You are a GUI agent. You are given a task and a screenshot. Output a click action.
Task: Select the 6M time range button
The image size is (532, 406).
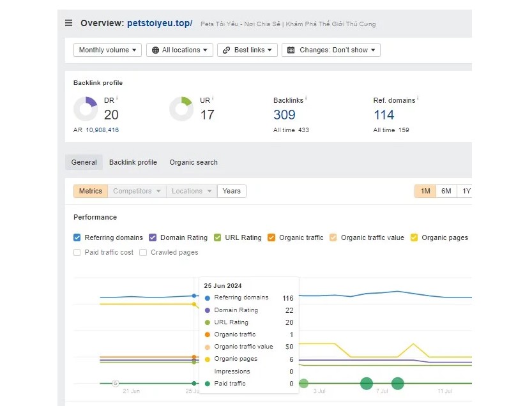[x=446, y=191]
